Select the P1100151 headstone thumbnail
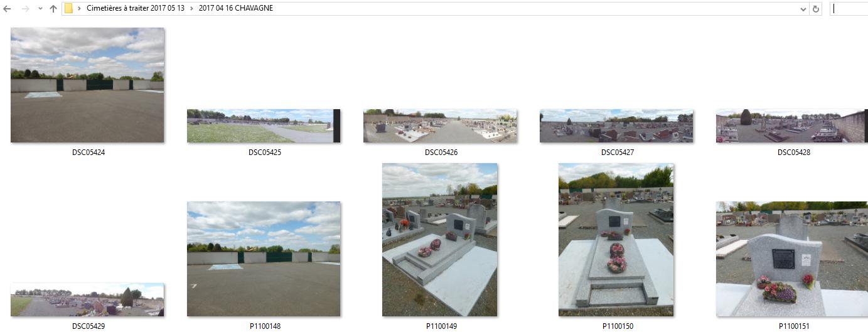This screenshot has height=332, width=868. (792, 259)
